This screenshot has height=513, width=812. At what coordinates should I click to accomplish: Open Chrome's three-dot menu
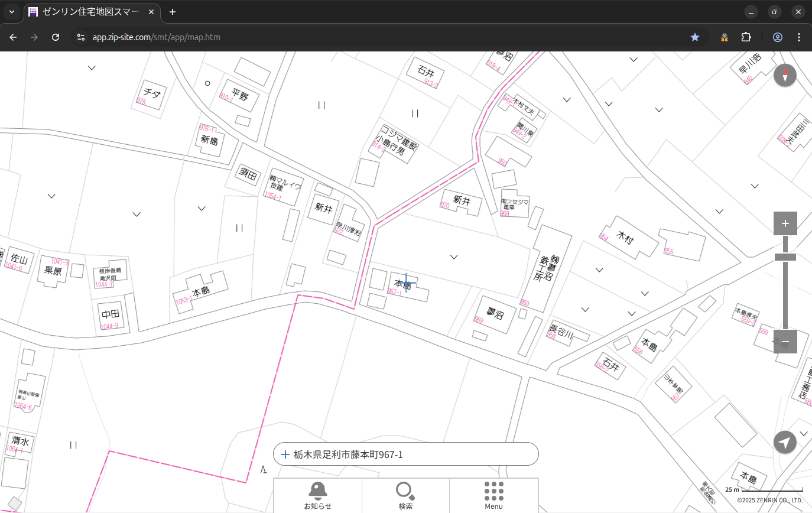click(799, 37)
